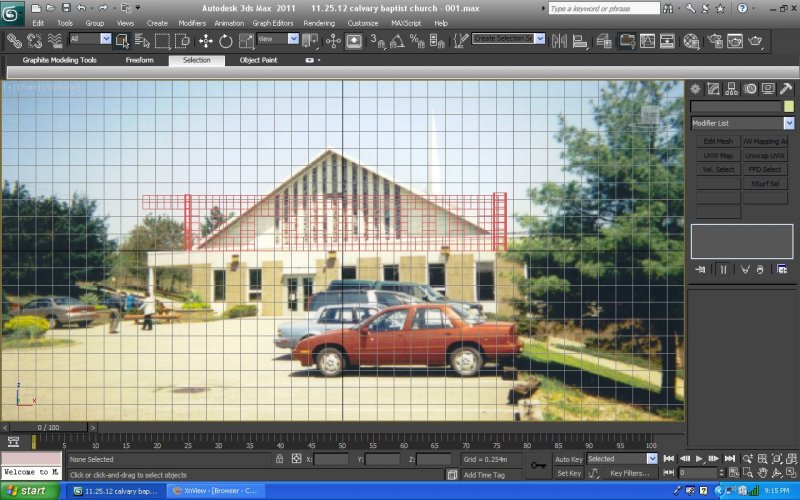Save the file with floppy disk icon
The height and width of the screenshot is (500, 800).
point(66,8)
